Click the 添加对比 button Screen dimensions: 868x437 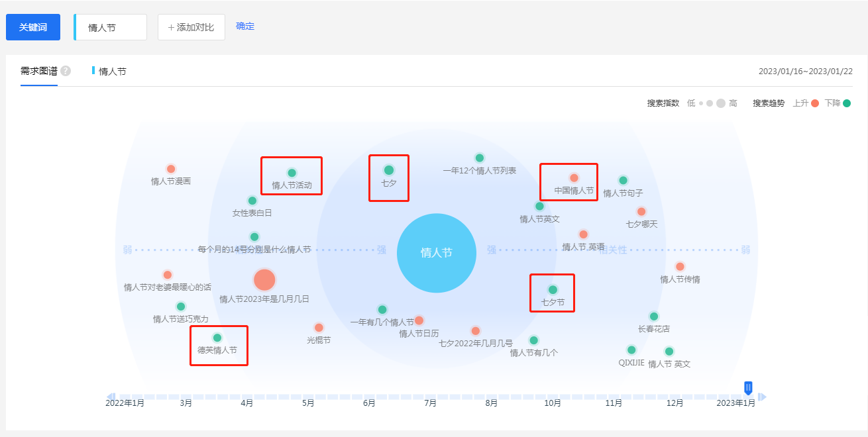coord(191,27)
